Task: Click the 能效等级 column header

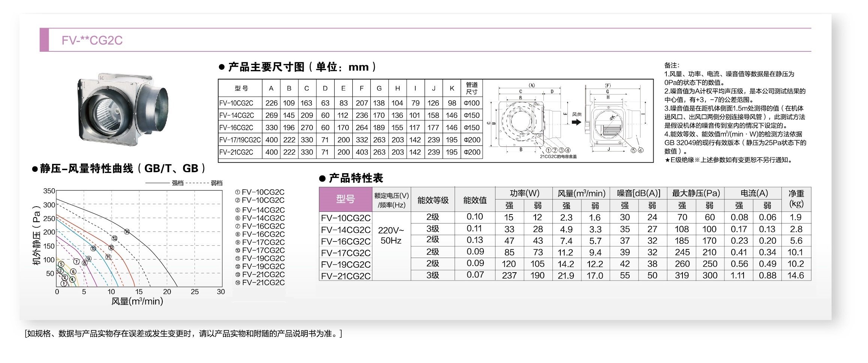Action: pyautogui.click(x=433, y=200)
